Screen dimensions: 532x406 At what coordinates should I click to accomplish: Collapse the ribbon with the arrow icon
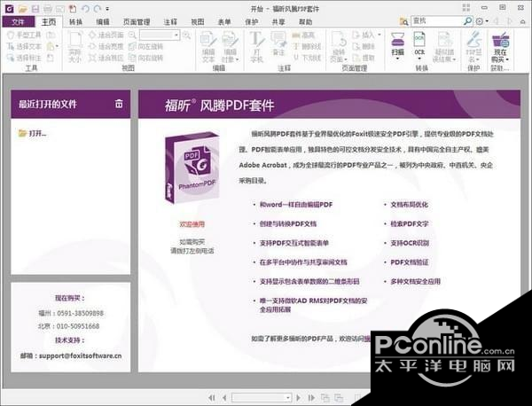click(522, 21)
